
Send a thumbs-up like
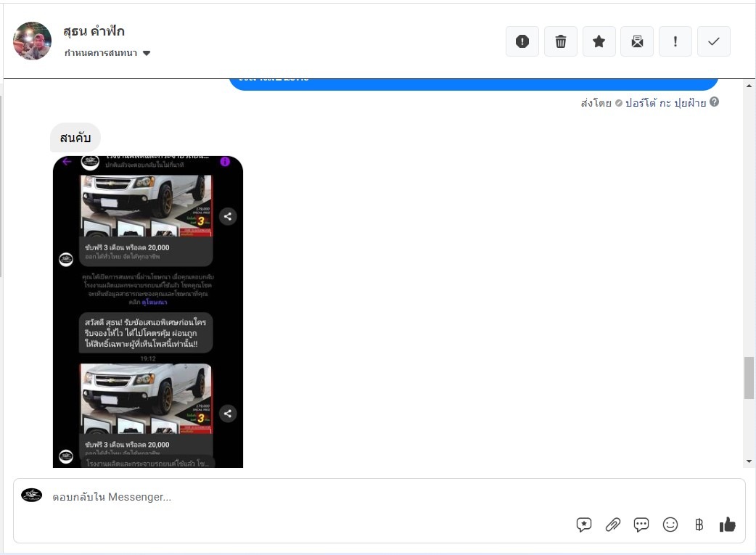(727, 525)
